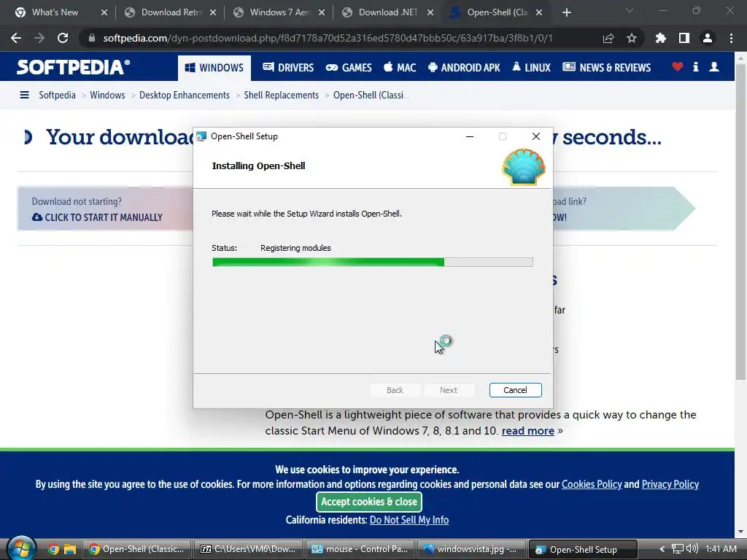Click Softpedia breadcrumb link
This screenshot has width=747, height=560.
pyautogui.click(x=57, y=95)
